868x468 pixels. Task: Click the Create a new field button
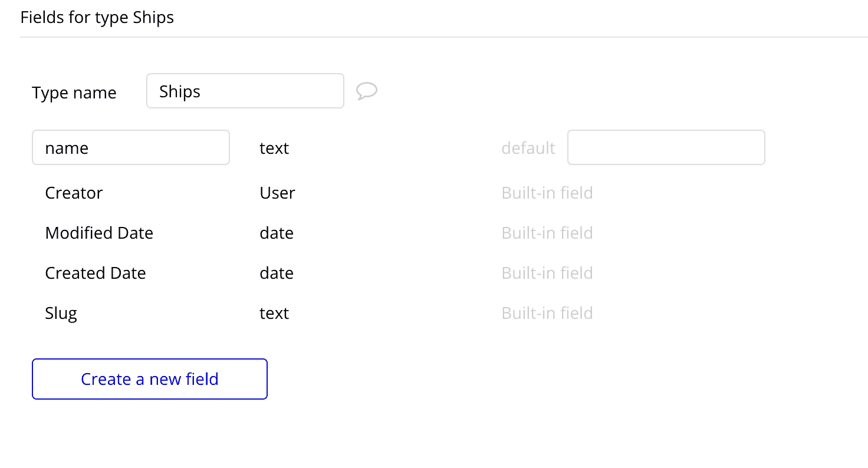click(150, 379)
